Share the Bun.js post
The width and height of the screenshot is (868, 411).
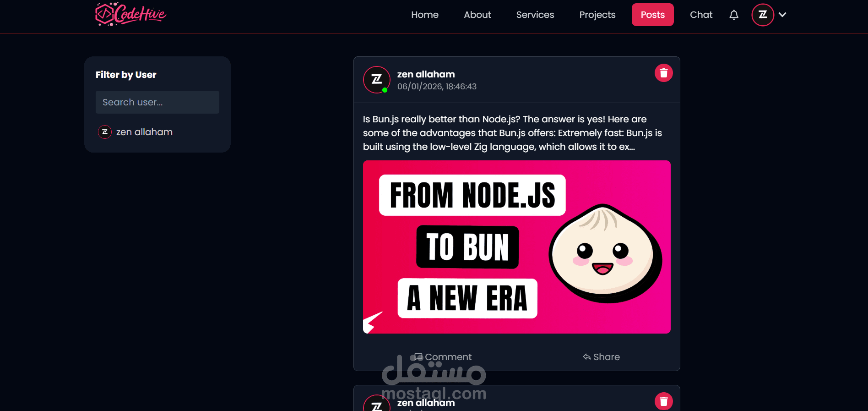tap(602, 357)
